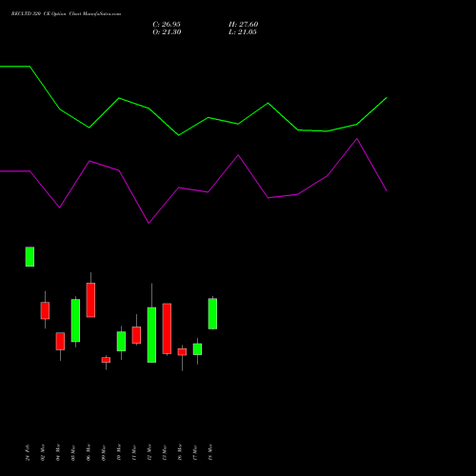Select the 05 Mar date label
The width and height of the screenshot is (476, 476).
(73, 452)
